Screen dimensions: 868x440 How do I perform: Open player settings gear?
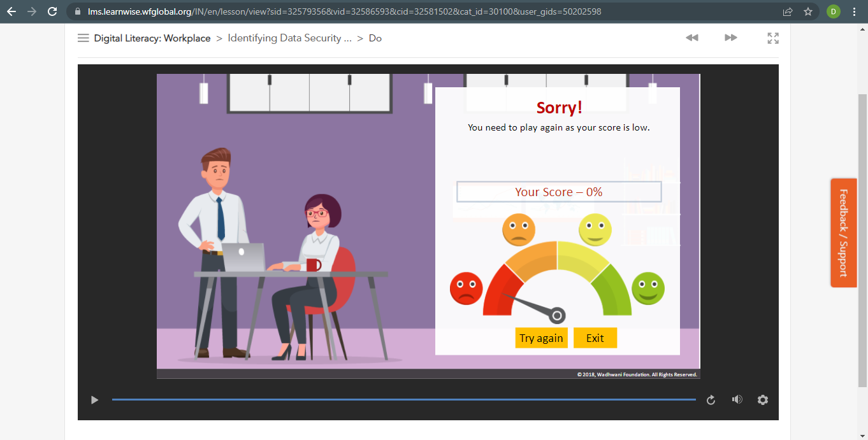tap(762, 400)
